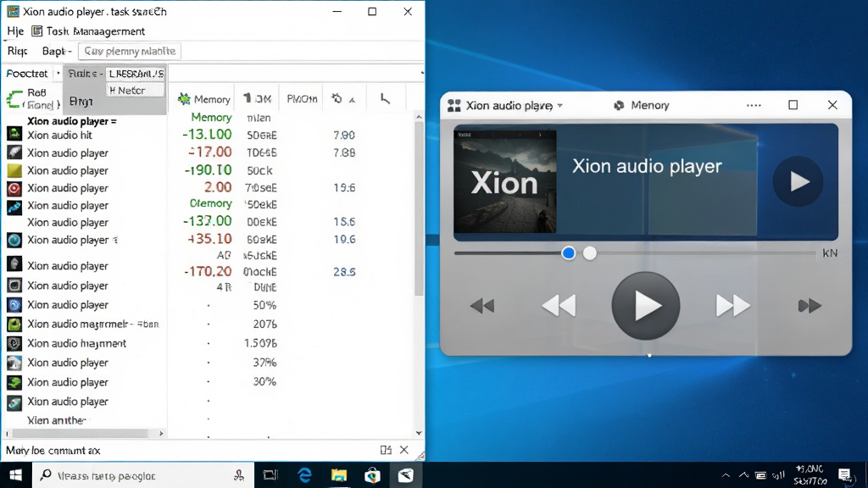The image size is (868, 488).
Task: Click the green icon of the Xion audio hit row
Action: click(14, 134)
